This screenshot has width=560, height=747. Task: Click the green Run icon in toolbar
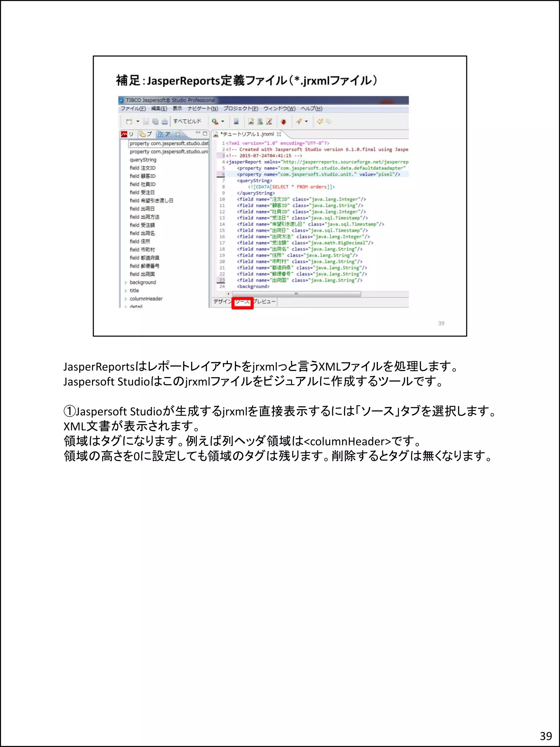[215, 121]
